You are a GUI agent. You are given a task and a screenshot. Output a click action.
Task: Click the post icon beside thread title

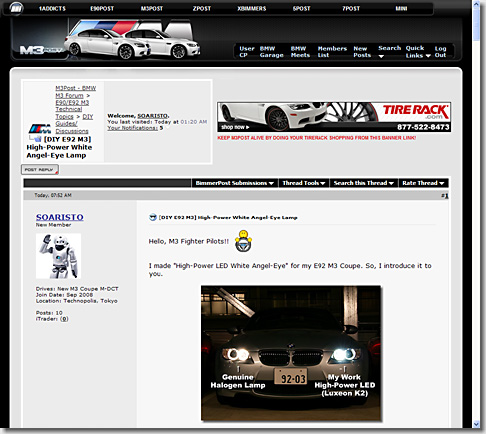tap(153, 217)
